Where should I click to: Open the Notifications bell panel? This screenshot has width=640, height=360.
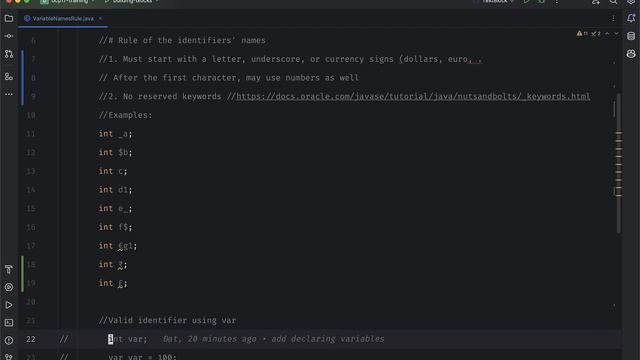tap(631, 18)
